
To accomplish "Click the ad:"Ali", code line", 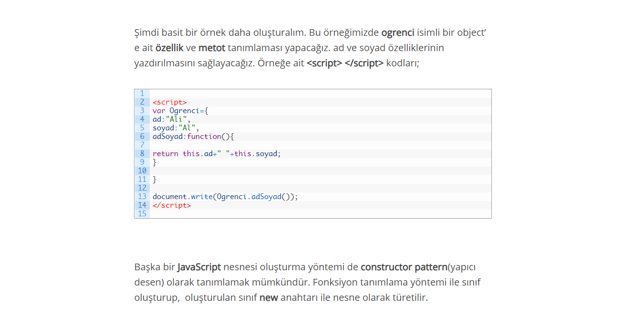I will (171, 119).
